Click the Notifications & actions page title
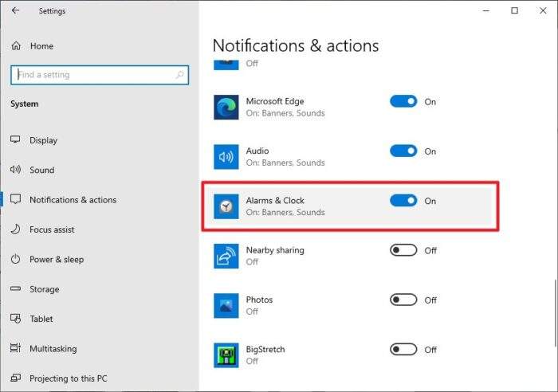Viewport: 558px width, 392px height. pos(296,46)
